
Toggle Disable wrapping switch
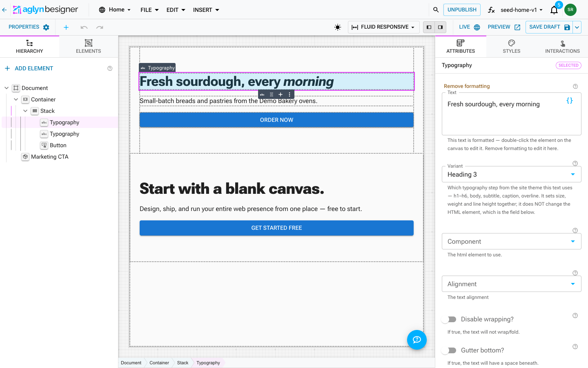[449, 319]
